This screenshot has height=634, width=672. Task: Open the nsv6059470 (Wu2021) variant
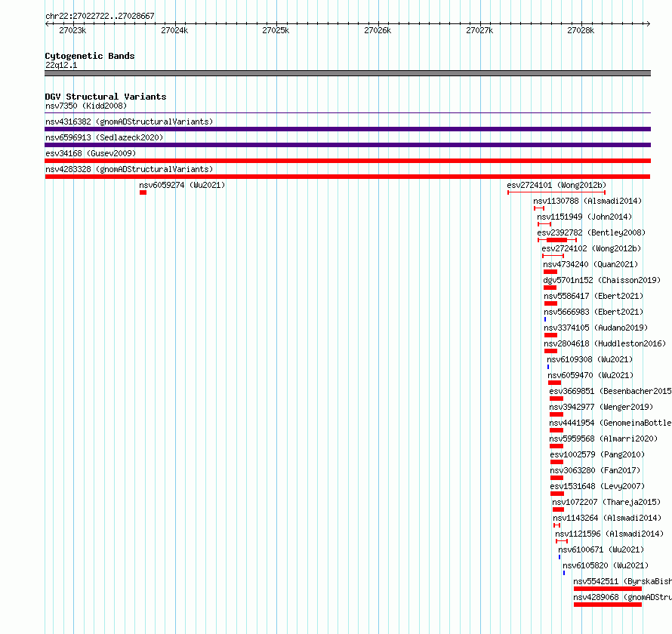point(554,383)
